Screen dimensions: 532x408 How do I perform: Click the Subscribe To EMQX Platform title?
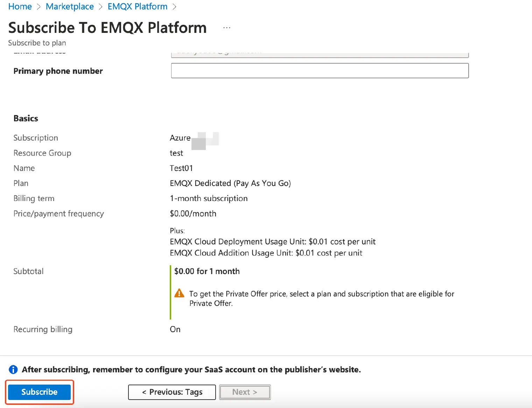pyautogui.click(x=107, y=28)
